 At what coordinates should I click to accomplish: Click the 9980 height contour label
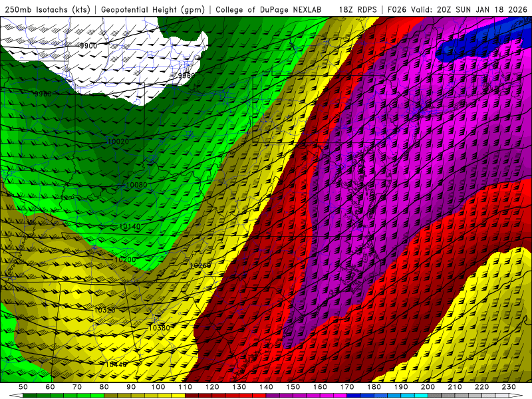pyautogui.click(x=43, y=94)
